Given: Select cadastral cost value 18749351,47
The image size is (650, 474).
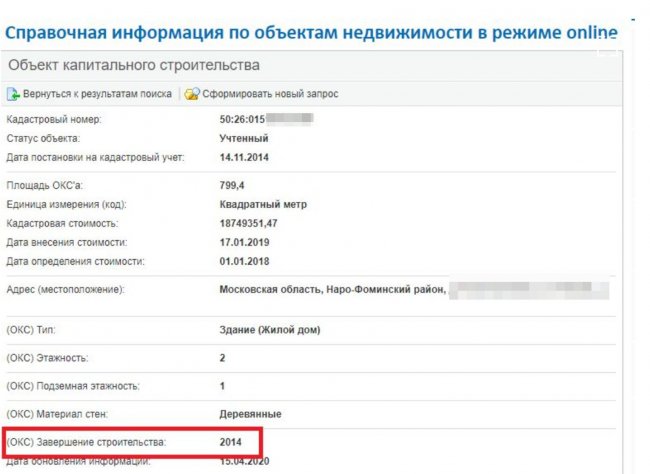Looking at the screenshot, I should click(x=248, y=223).
